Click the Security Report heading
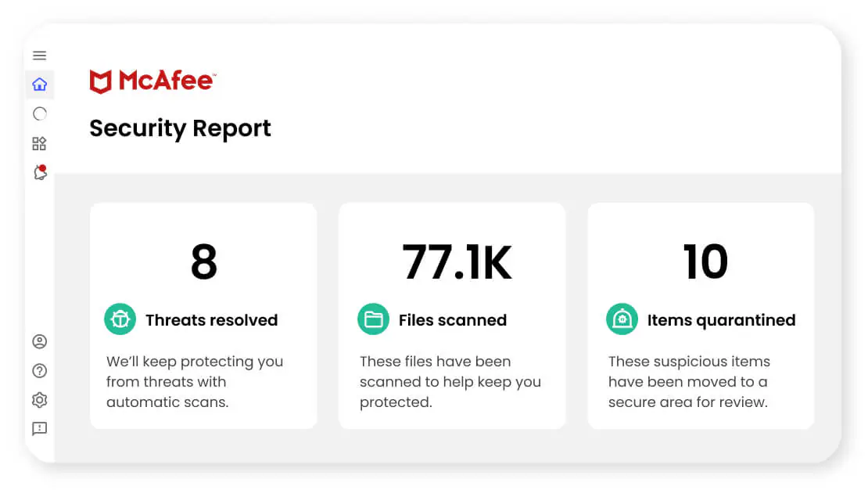 tap(180, 128)
